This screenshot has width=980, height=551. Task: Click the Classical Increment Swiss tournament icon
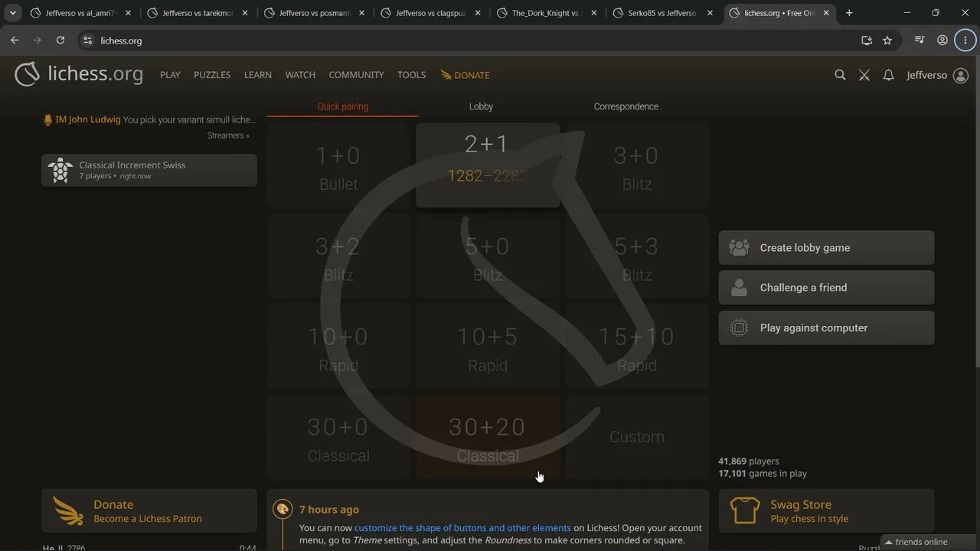60,170
